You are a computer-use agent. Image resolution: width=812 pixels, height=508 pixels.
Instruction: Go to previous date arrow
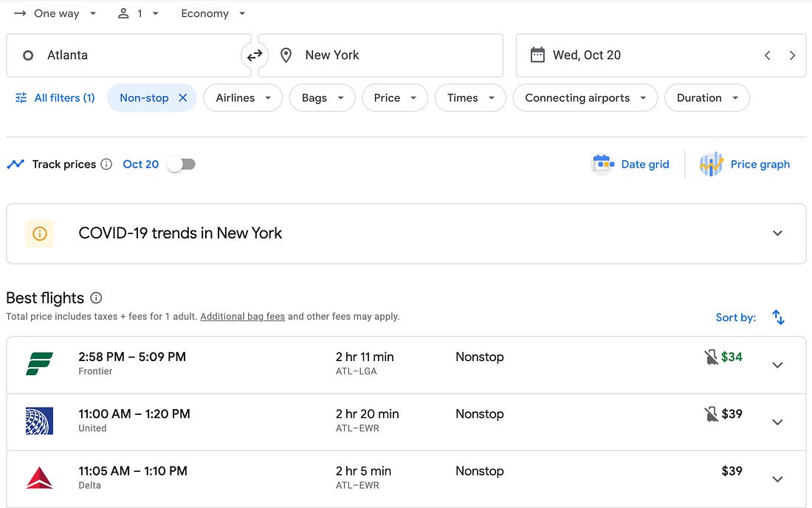[x=768, y=55]
